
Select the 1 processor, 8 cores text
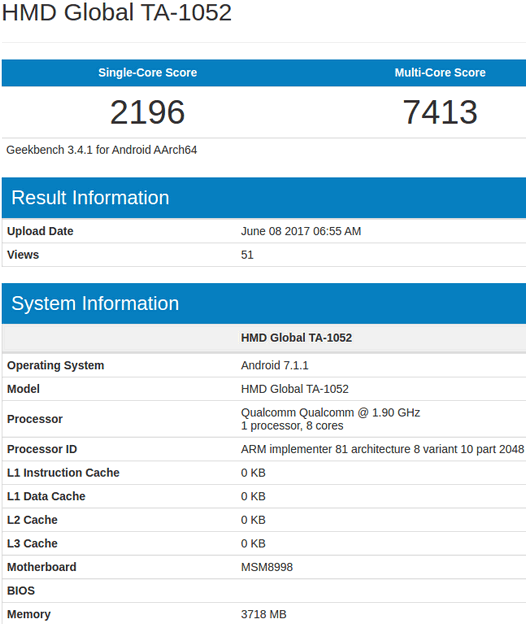(292, 426)
